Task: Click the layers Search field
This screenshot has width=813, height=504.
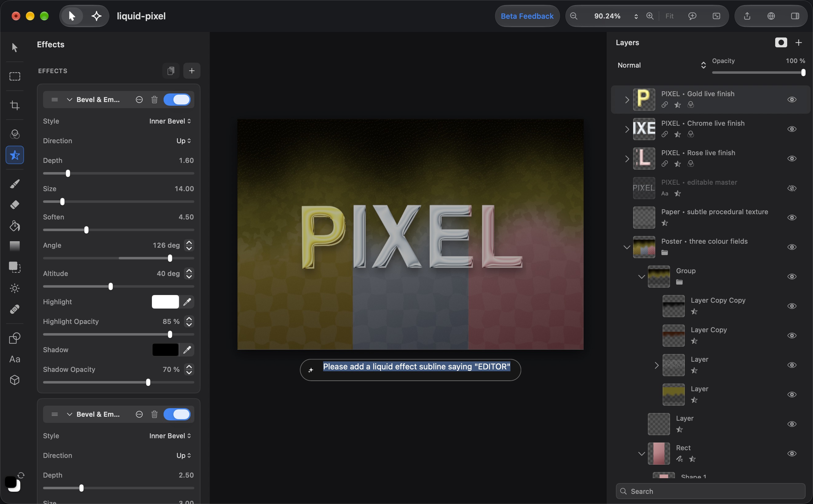Action: point(710,491)
